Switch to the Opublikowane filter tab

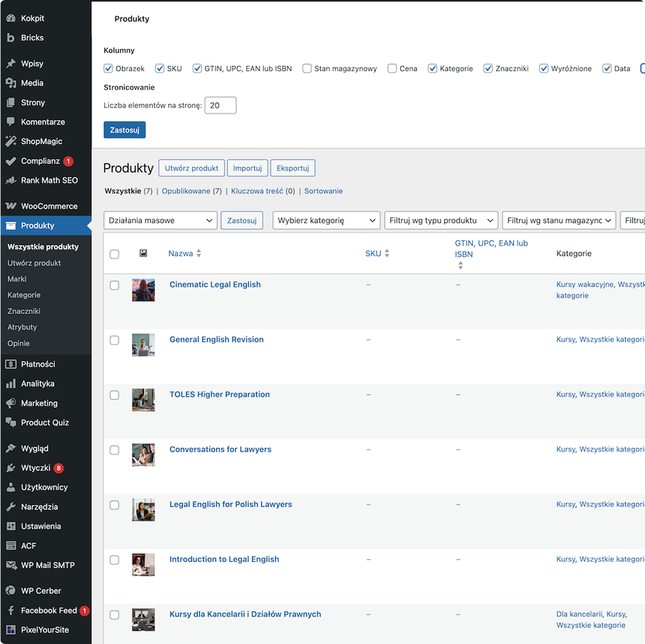(x=186, y=191)
